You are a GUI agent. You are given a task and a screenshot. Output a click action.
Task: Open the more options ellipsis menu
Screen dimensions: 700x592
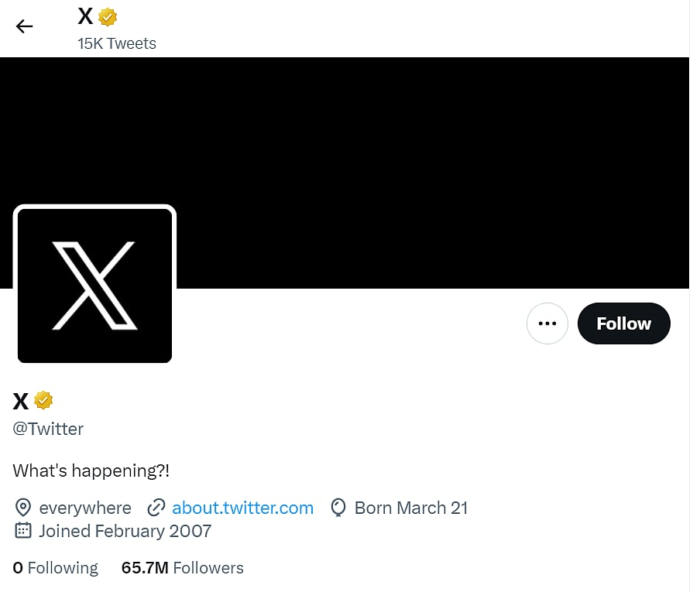pos(547,323)
